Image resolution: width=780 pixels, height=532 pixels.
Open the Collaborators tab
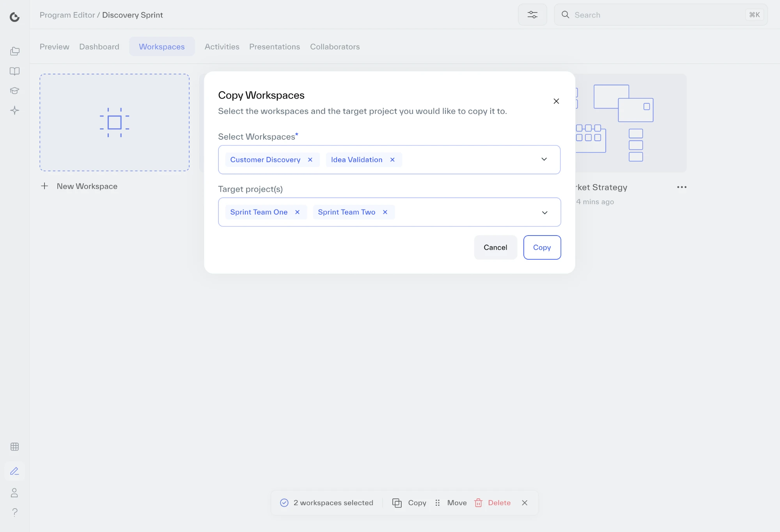[x=335, y=46]
